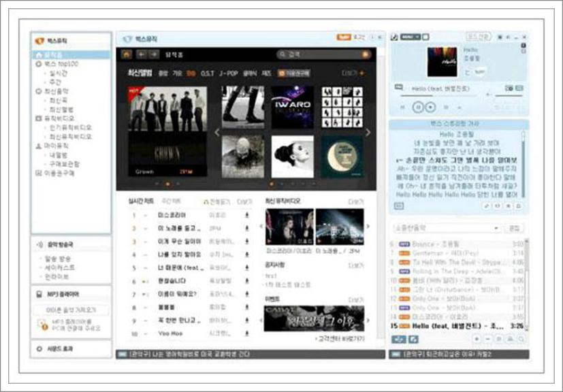Open the Grown album by 2PM
Viewport: 563px width, 392px height.
point(167,131)
